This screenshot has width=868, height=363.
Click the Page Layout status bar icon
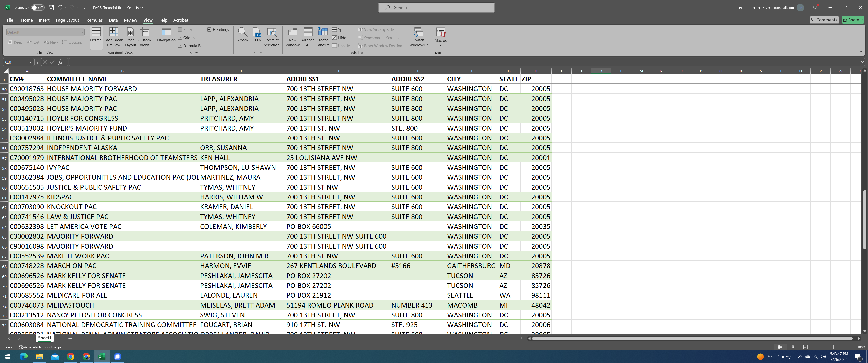click(793, 347)
